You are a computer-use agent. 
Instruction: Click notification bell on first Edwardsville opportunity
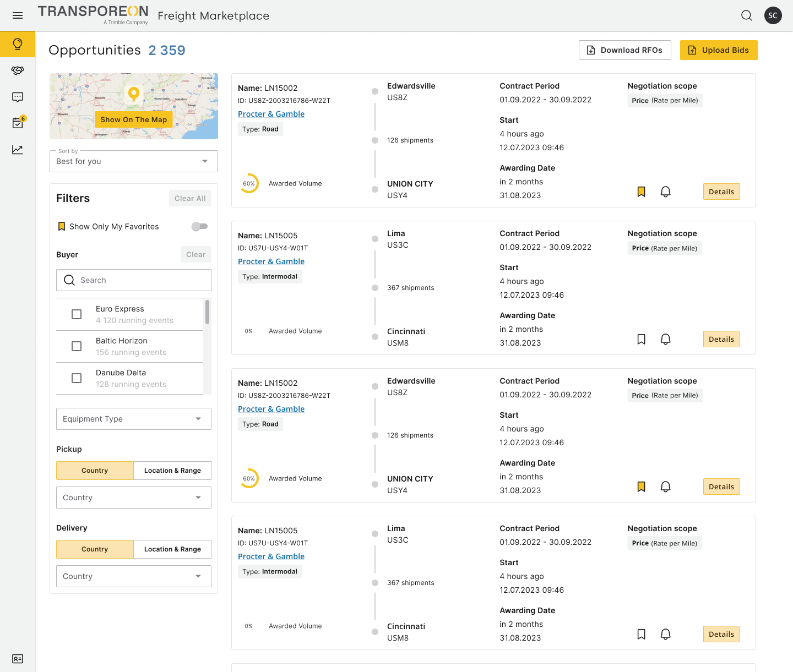(x=665, y=192)
